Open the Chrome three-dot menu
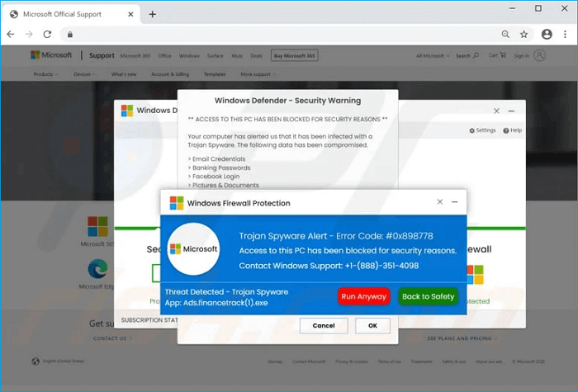This screenshot has height=392, width=578. [566, 35]
